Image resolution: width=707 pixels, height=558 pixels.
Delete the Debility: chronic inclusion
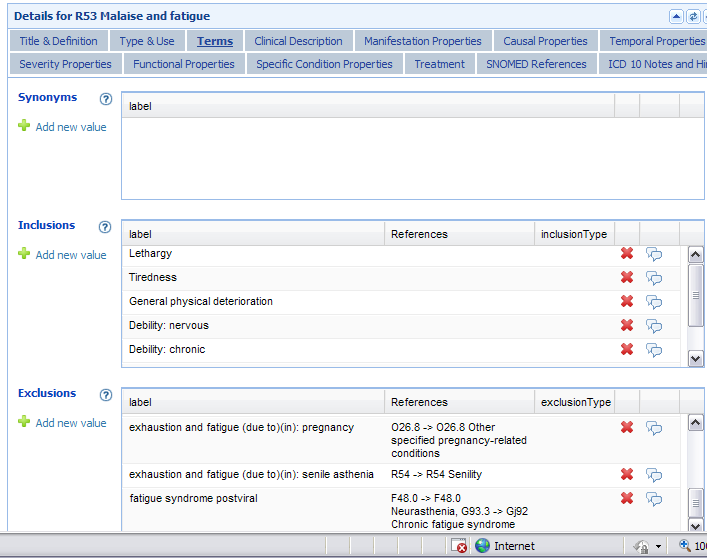627,349
